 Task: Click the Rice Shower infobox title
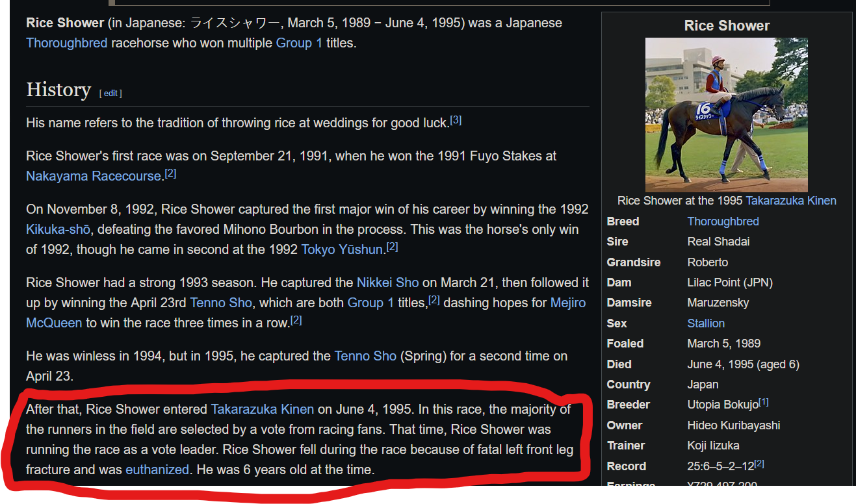727,25
